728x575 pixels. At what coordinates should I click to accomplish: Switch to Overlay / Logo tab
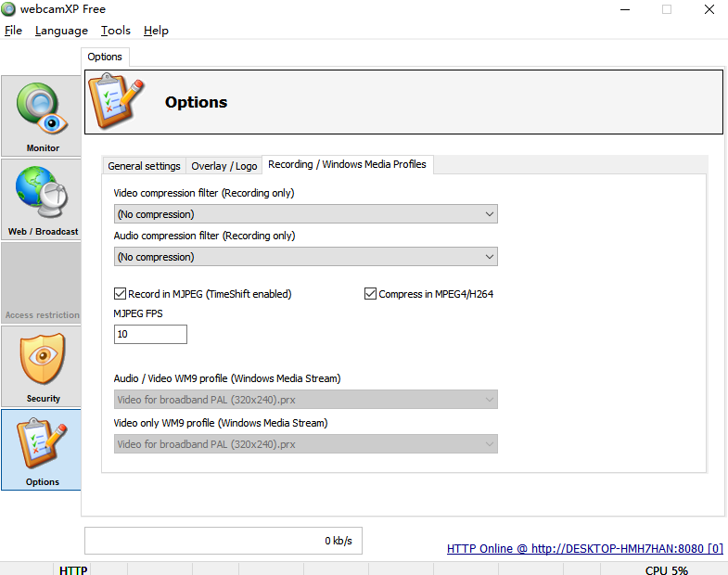pos(224,166)
